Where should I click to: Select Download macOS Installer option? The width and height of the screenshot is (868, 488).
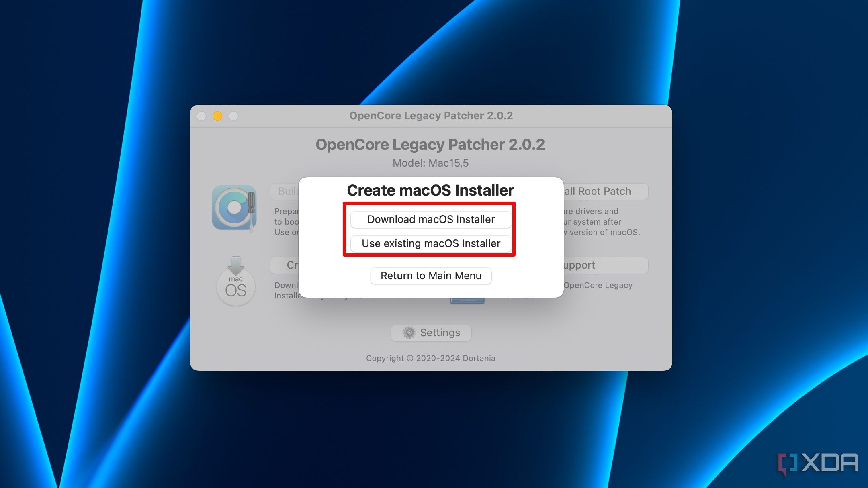pyautogui.click(x=430, y=218)
